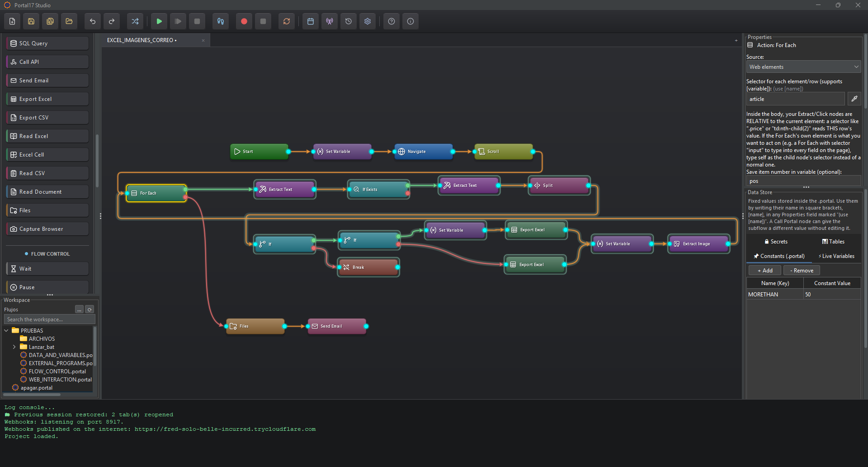Viewport: 868px width, 467px height.
Task: Click the workspace browse "..." button
Action: pos(80,310)
